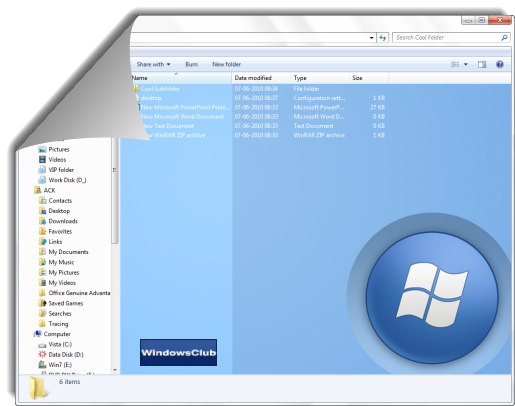Image resolution: width=515 pixels, height=406 pixels.
Task: Click the Computer icon in navigation pane
Action: click(37, 334)
